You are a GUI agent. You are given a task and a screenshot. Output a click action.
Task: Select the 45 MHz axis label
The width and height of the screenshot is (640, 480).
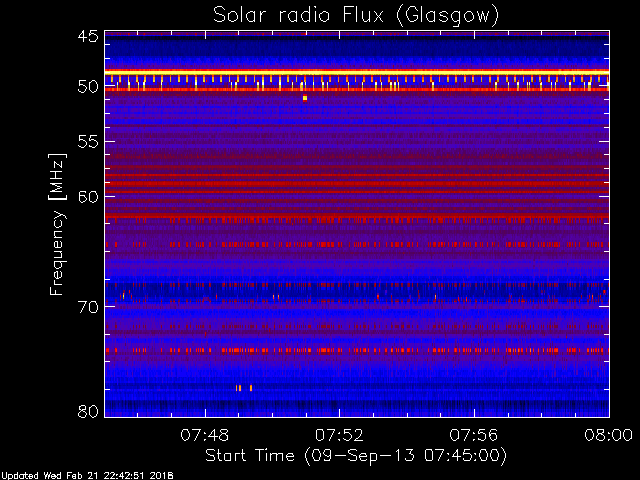point(88,36)
